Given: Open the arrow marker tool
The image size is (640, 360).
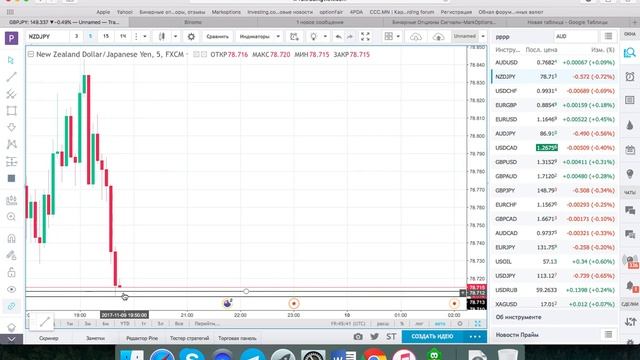Looking at the screenshot, I should 11,127.
